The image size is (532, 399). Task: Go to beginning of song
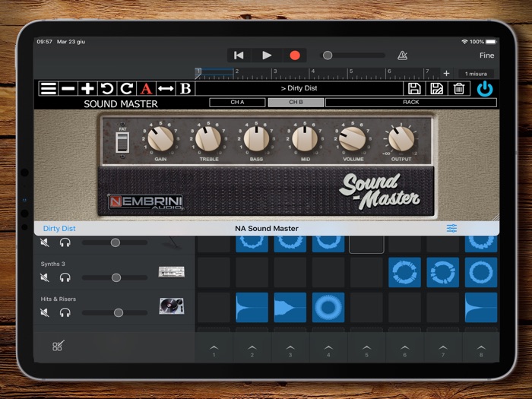point(239,55)
